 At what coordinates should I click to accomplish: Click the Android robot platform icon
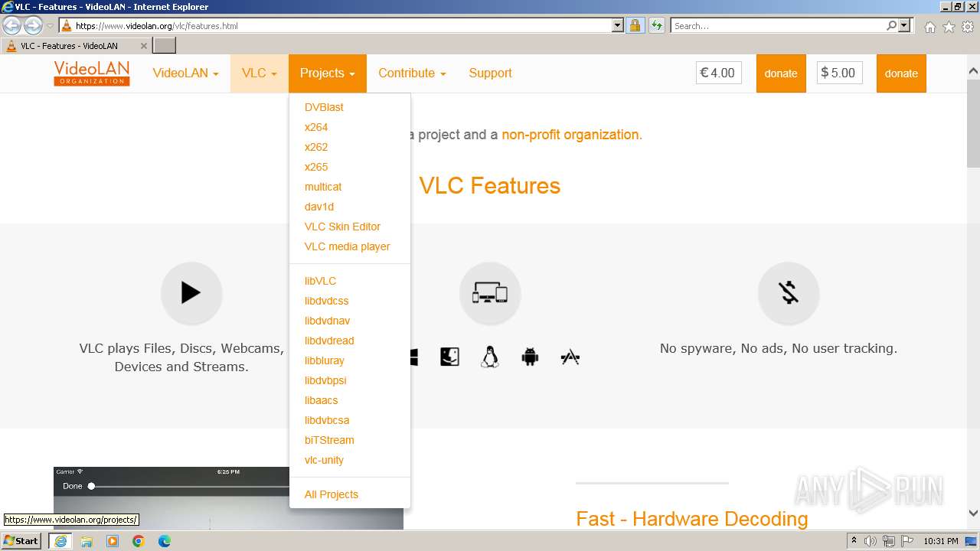coord(530,357)
